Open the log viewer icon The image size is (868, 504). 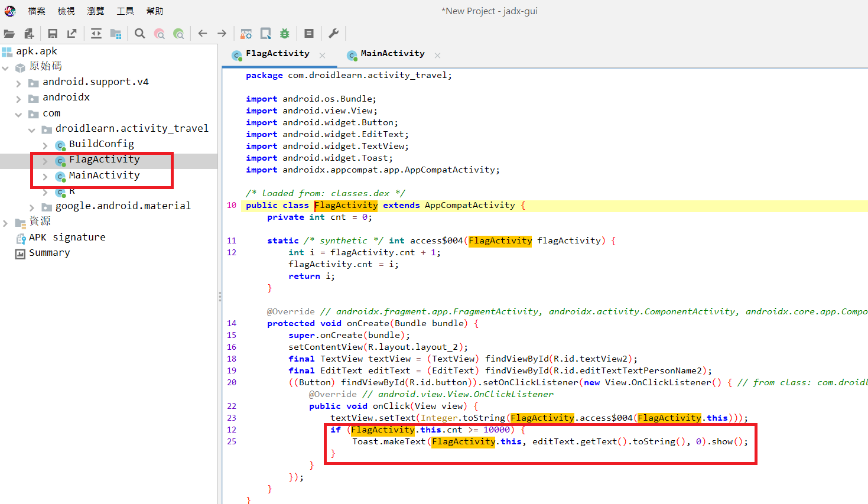click(309, 34)
